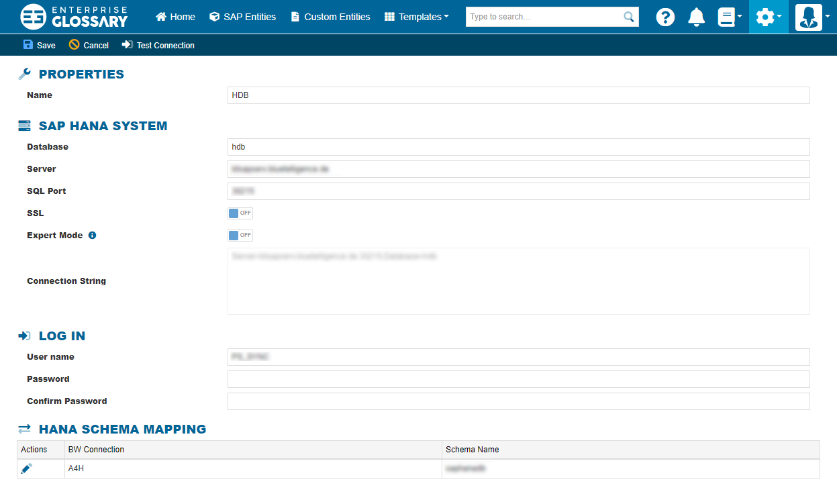837x504 pixels.
Task: Click the Save disk icon
Action: tap(28, 45)
